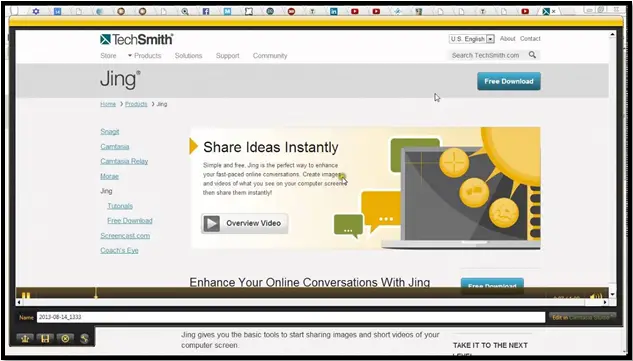
Task: Switch to the LinkedIn browser tab
Action: 333,11
